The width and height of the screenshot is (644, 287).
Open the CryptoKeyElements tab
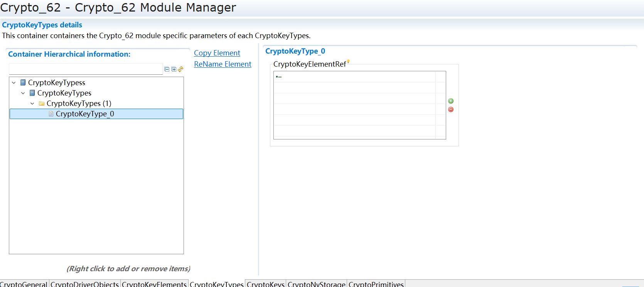pyautogui.click(x=154, y=284)
